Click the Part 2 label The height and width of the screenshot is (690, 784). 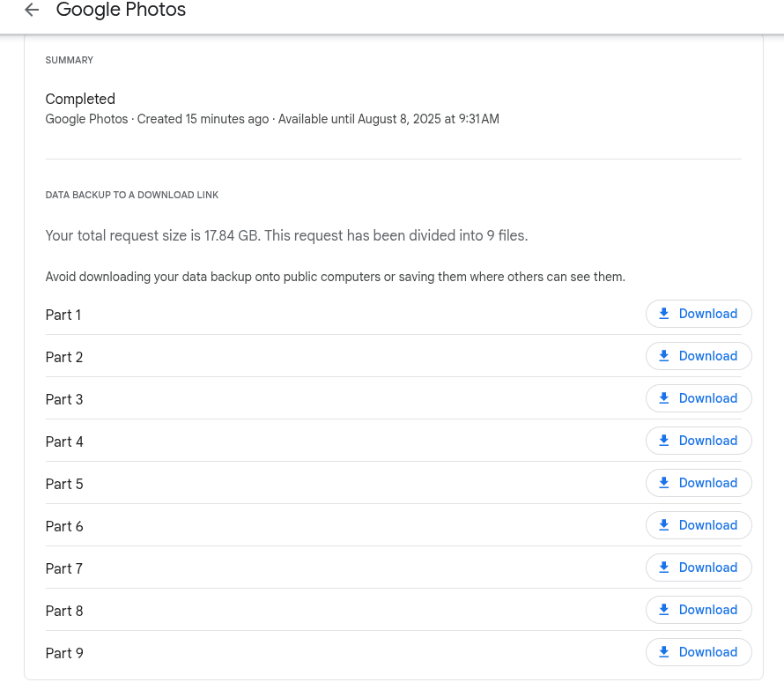click(x=64, y=357)
